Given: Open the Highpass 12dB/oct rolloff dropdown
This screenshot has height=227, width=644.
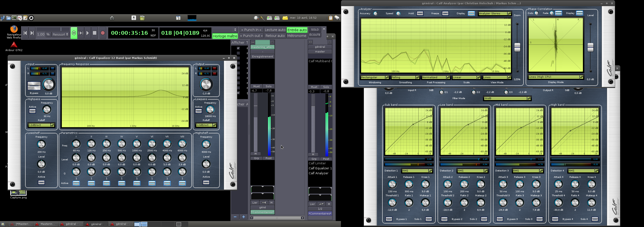Looking at the screenshot, I should [41, 125].
